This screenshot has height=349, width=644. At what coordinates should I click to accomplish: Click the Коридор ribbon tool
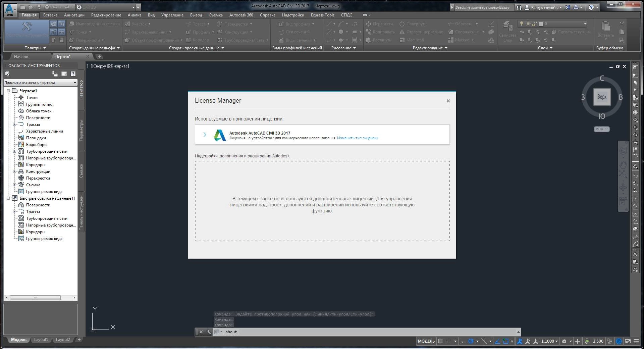pyautogui.click(x=198, y=40)
